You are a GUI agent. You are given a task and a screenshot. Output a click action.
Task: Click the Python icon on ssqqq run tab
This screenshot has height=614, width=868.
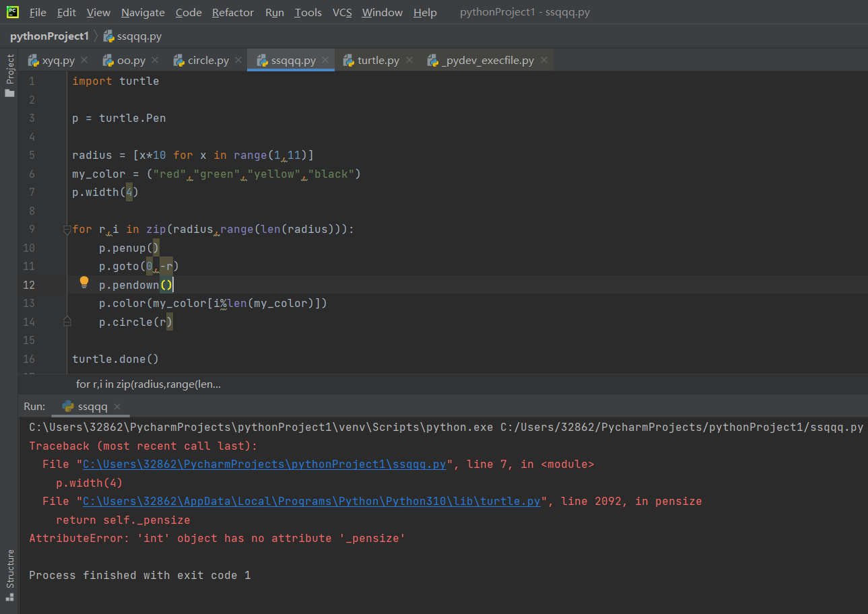[68, 407]
